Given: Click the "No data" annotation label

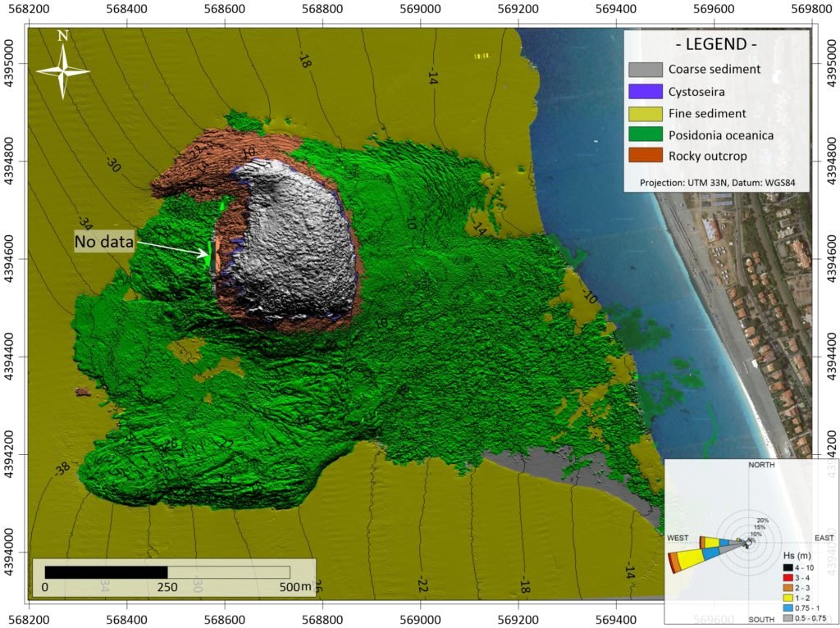Looking at the screenshot, I should pos(104,242).
